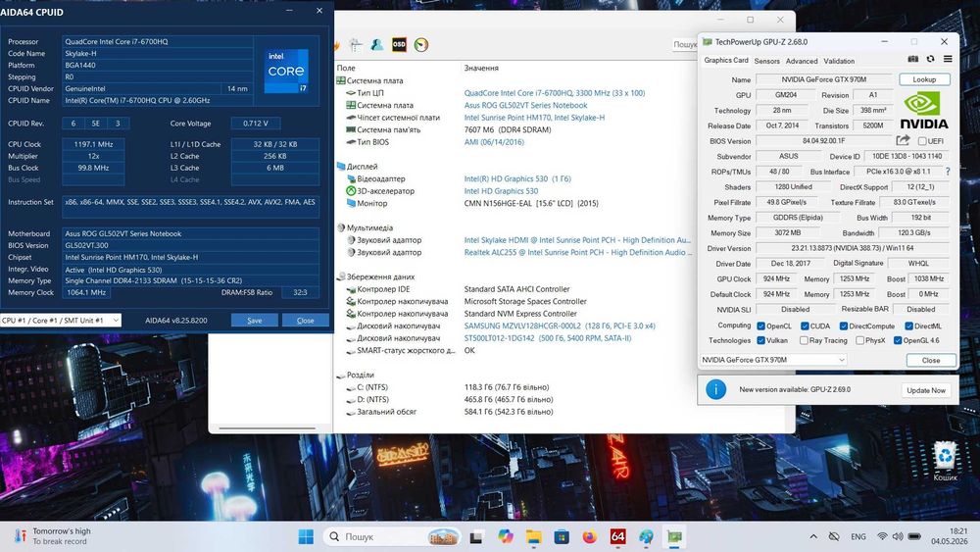Open the GPU-Z hamburger menu

pyautogui.click(x=948, y=59)
